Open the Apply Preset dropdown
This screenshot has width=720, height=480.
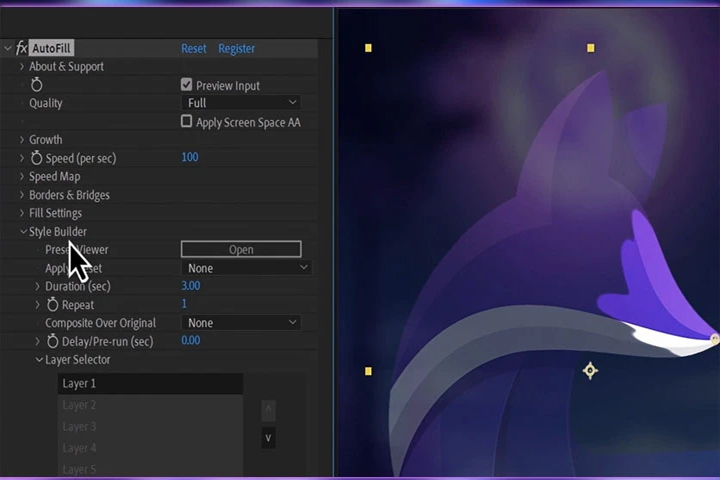(246, 268)
